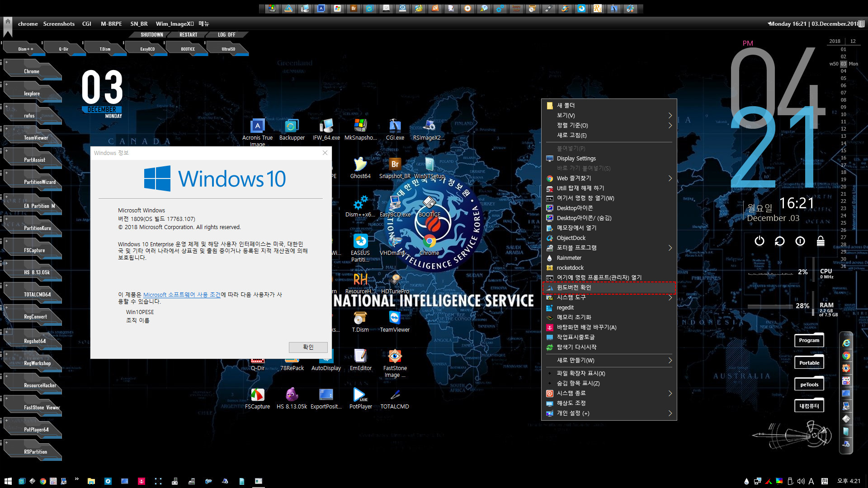Click peTools button on right
Image resolution: width=868 pixels, height=488 pixels.
(809, 385)
